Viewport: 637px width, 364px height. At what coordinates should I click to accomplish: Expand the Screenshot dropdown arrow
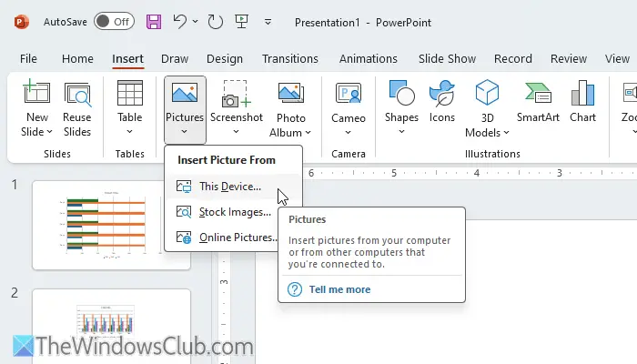click(236, 132)
